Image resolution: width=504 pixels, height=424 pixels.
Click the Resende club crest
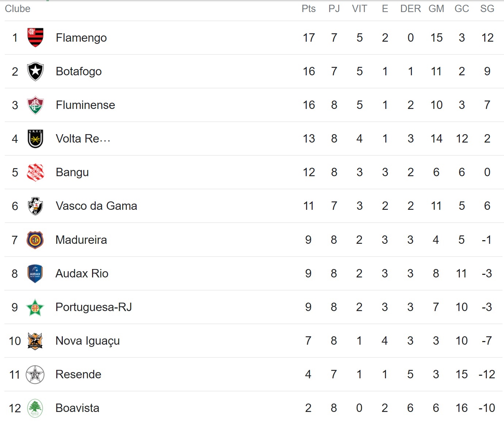click(35, 374)
